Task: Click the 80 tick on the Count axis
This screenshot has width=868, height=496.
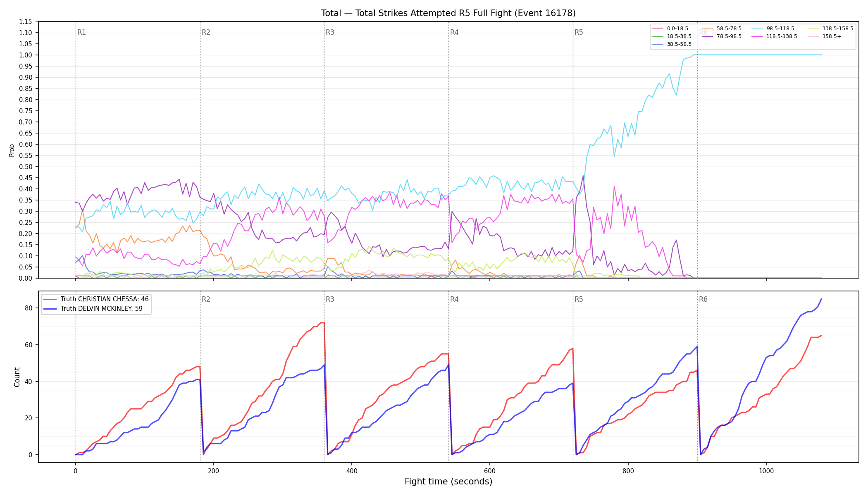Action: (28, 308)
